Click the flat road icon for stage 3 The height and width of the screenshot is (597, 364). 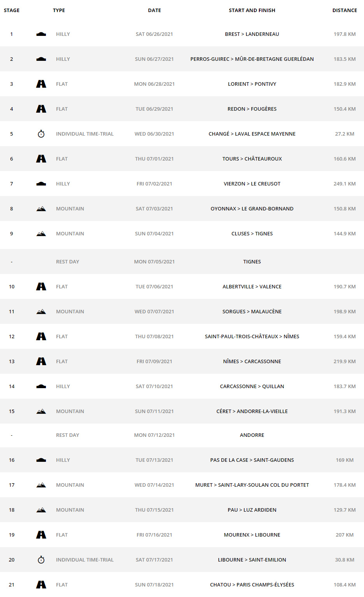point(41,84)
